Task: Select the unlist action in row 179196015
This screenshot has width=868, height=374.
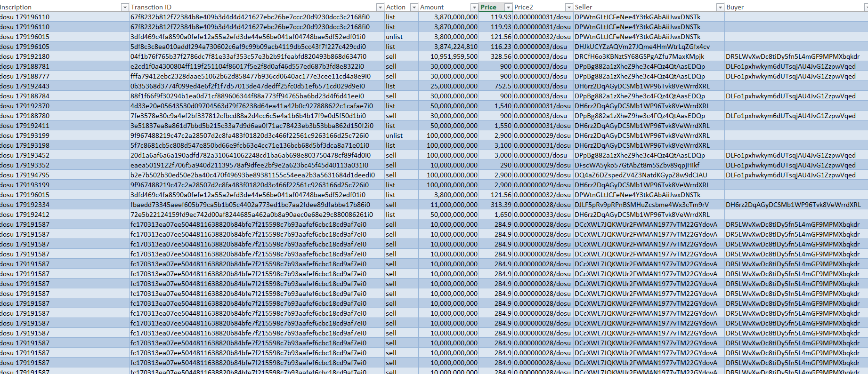Action: (x=401, y=37)
